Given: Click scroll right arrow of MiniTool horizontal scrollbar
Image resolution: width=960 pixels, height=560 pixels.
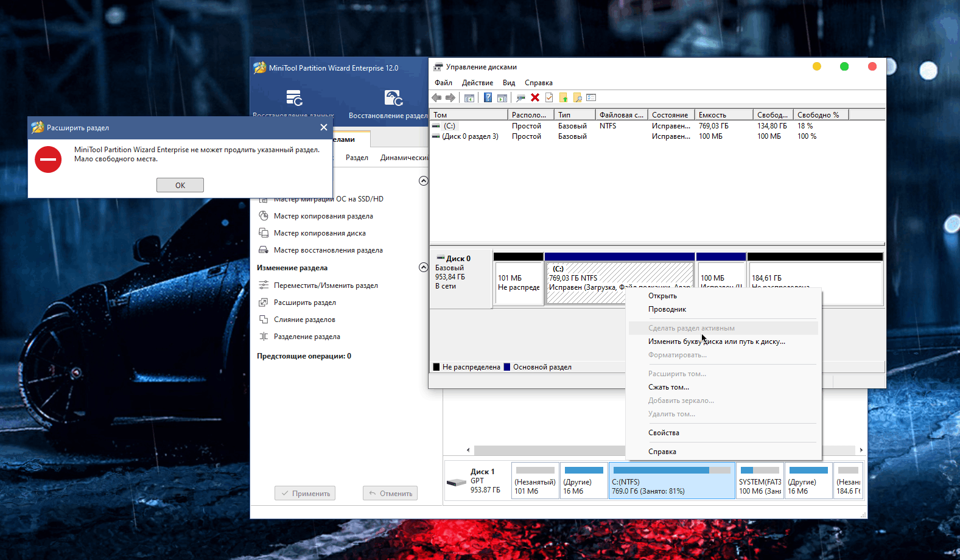Looking at the screenshot, I should coord(861,450).
